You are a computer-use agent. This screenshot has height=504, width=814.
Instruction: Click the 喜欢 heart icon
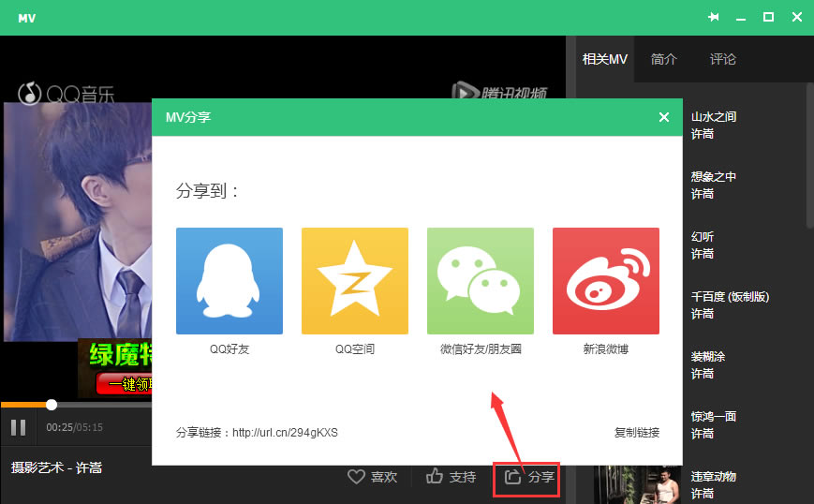(x=356, y=477)
